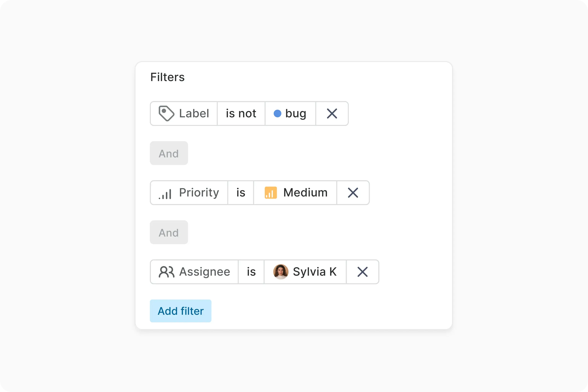The height and width of the screenshot is (392, 588).
Task: Click the blue dot next to bug
Action: (278, 113)
